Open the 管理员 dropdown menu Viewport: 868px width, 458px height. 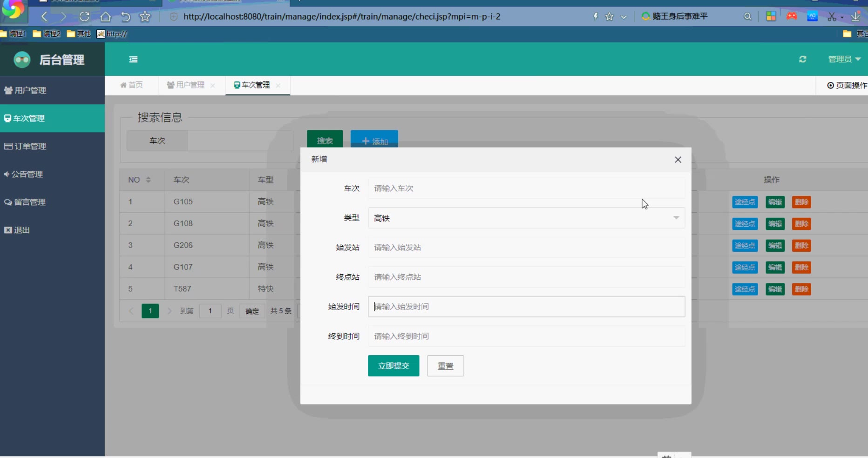(x=844, y=59)
